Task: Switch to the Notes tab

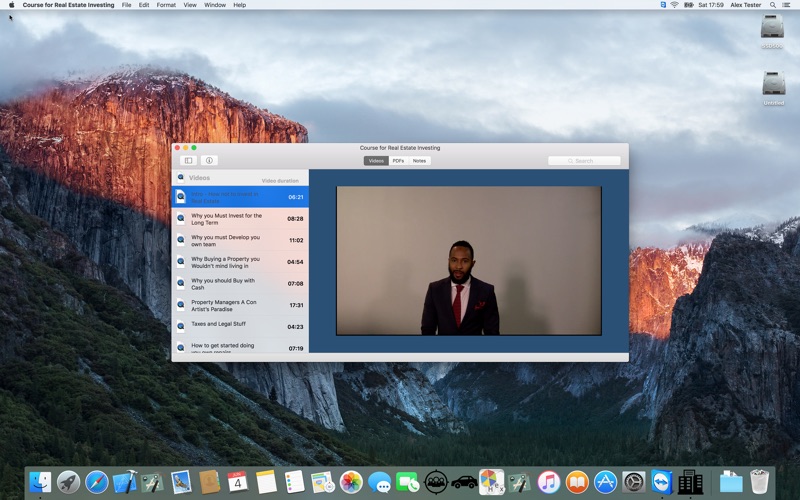Action: pyautogui.click(x=419, y=161)
